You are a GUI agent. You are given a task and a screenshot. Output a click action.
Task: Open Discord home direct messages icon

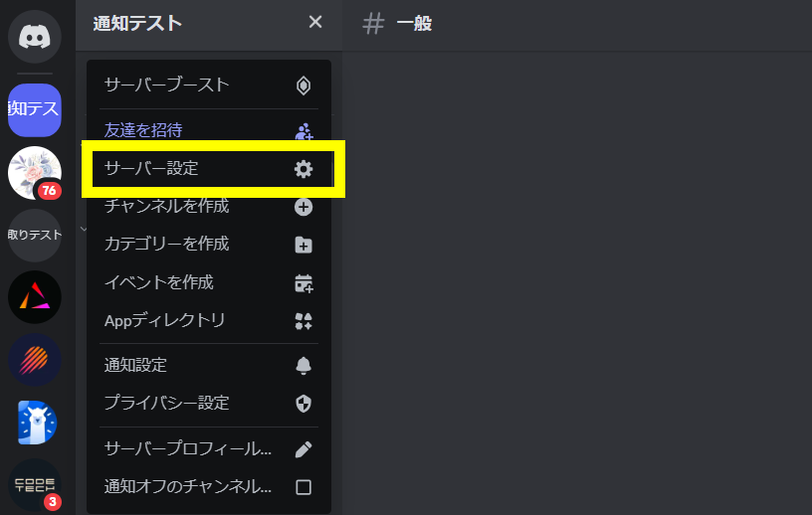pyautogui.click(x=35, y=37)
